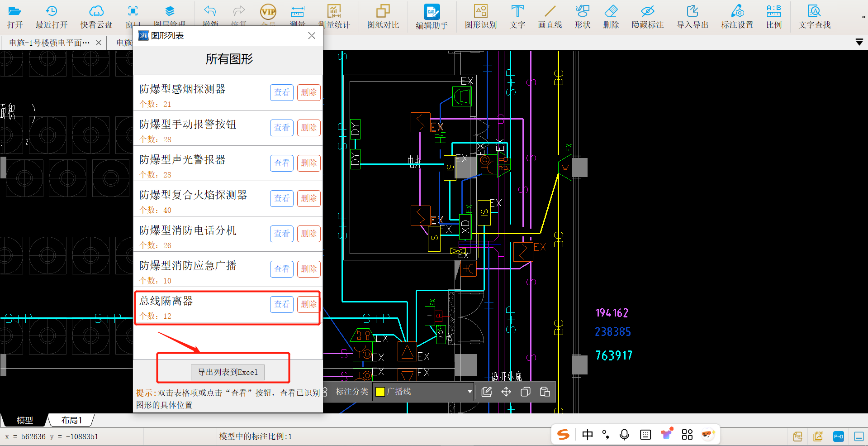Image resolution: width=868 pixels, height=446 pixels.
Task: Expand toolbar overflow chevron »
Action: click(863, 17)
